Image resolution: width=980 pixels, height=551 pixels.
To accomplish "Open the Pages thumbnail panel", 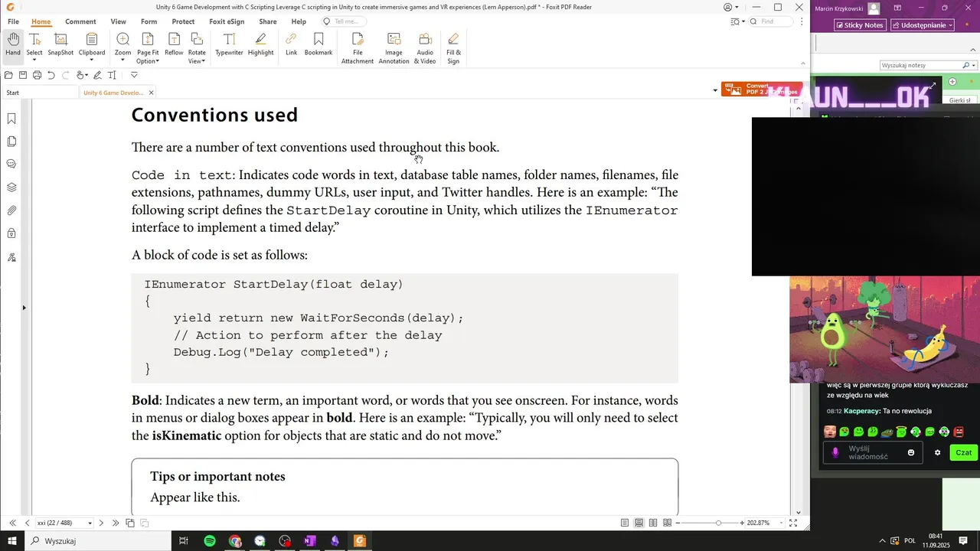I will [x=11, y=142].
